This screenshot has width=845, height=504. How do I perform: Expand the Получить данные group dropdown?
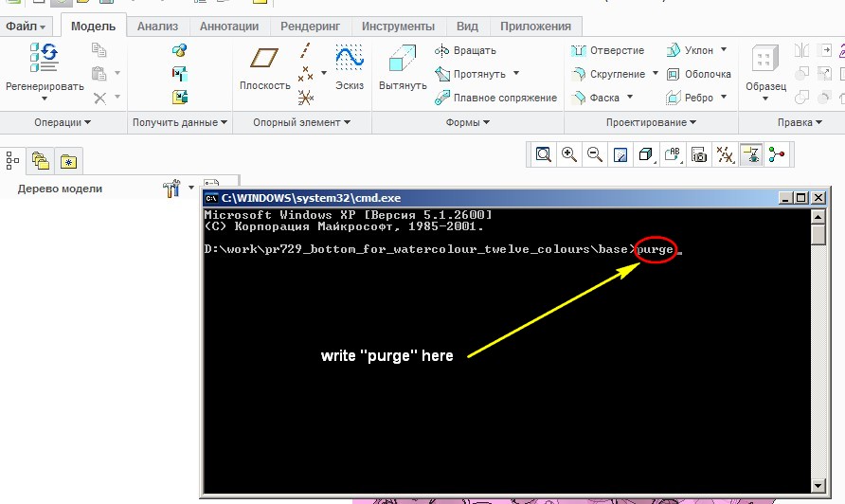(180, 122)
